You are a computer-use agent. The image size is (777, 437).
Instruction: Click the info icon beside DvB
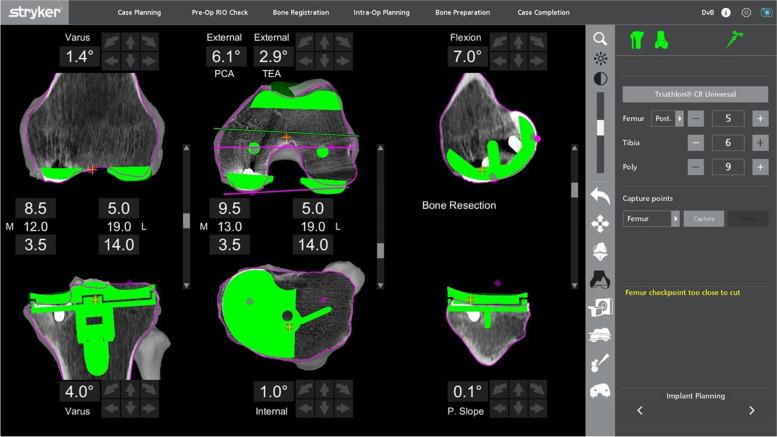725,13
